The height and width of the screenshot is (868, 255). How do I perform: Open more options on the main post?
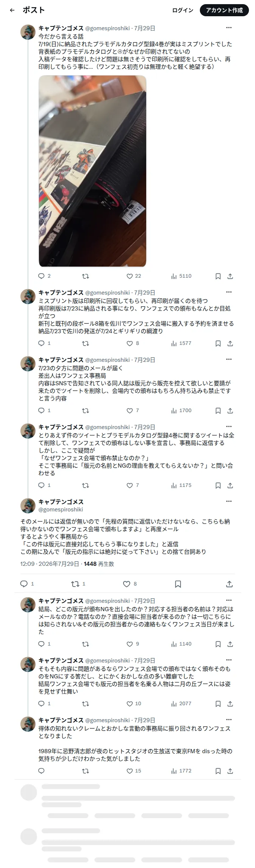click(229, 502)
